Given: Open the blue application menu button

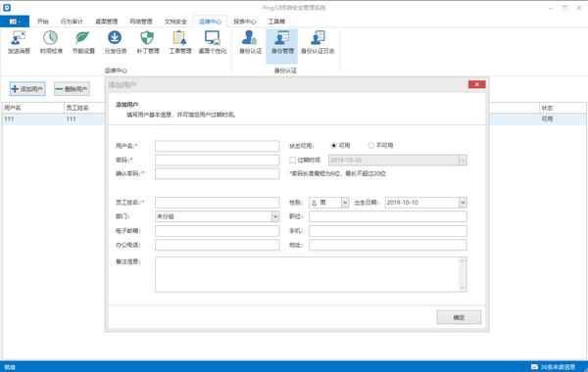Looking at the screenshot, I should pos(15,22).
